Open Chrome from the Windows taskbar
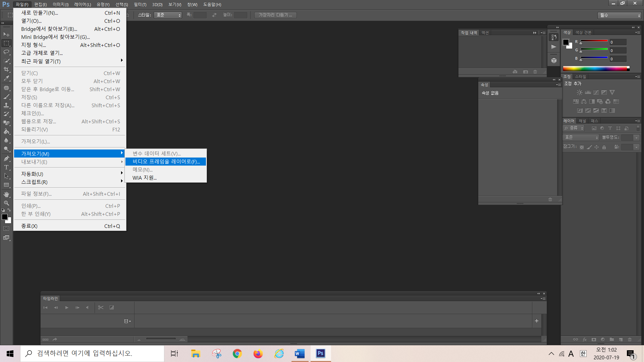The width and height of the screenshot is (644, 362). pos(237,354)
